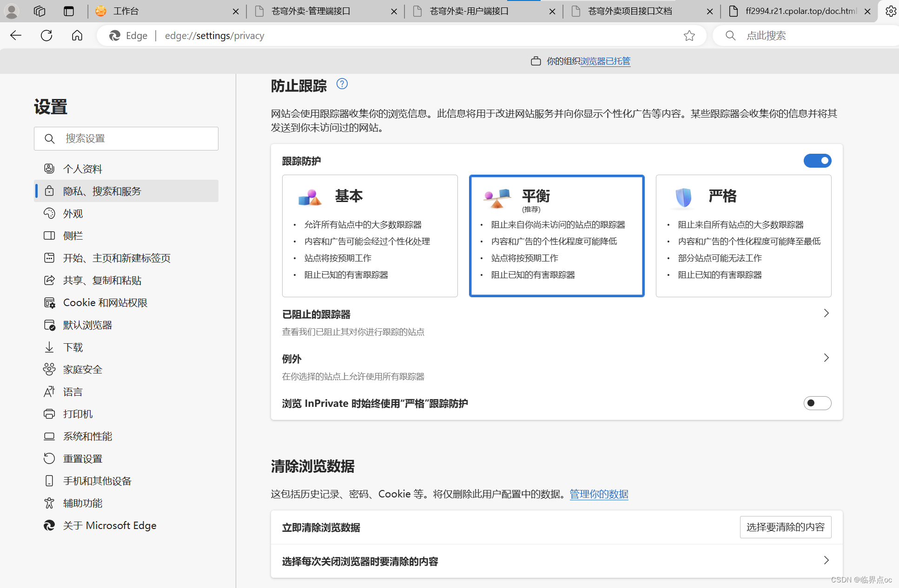Switch to the 苍穹外卖-管理端接口 tab
899x588 pixels.
pos(311,11)
